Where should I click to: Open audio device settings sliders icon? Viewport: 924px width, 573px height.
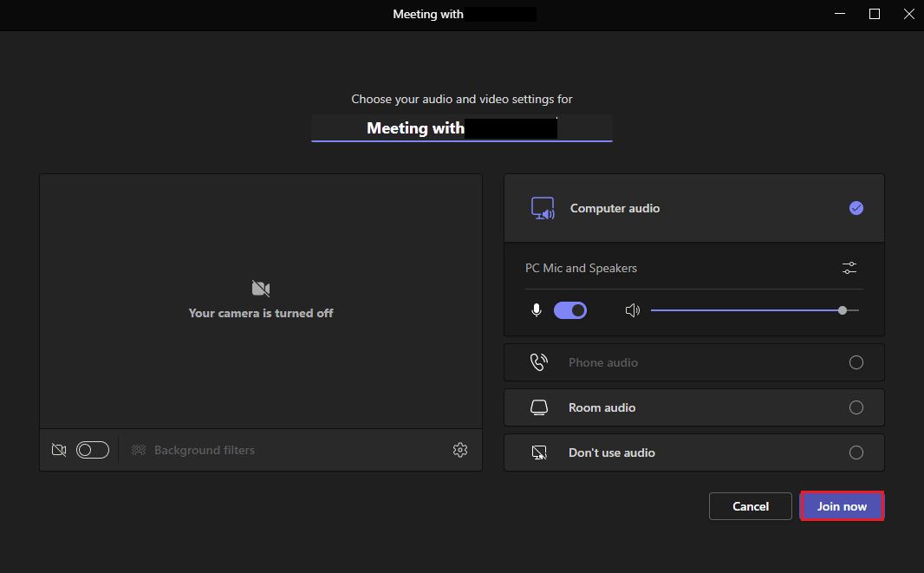[849, 268]
